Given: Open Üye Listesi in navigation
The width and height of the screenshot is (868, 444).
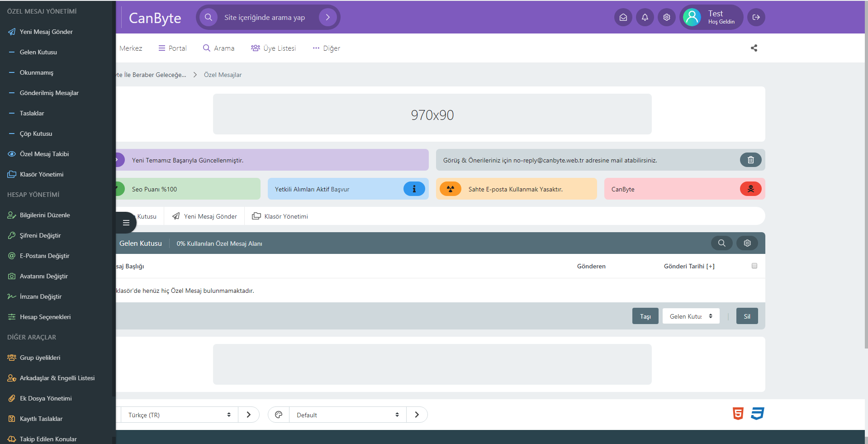Looking at the screenshot, I should [273, 48].
